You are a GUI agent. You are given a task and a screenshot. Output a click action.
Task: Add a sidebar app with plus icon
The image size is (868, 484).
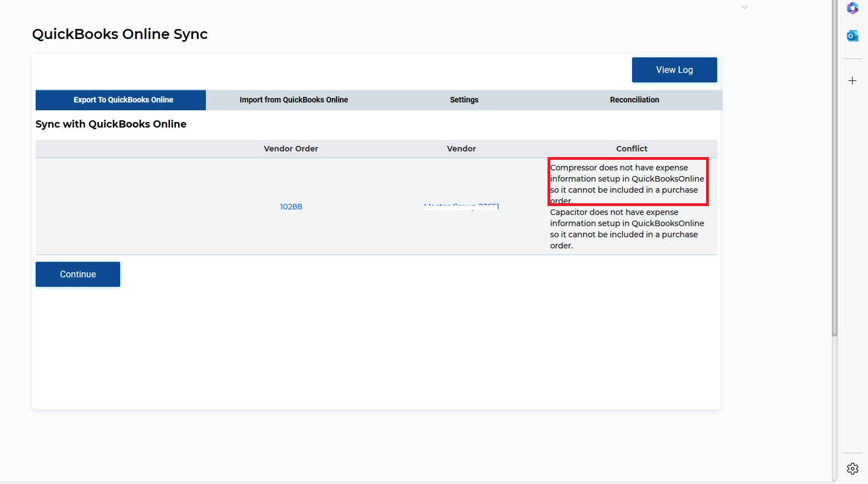852,81
